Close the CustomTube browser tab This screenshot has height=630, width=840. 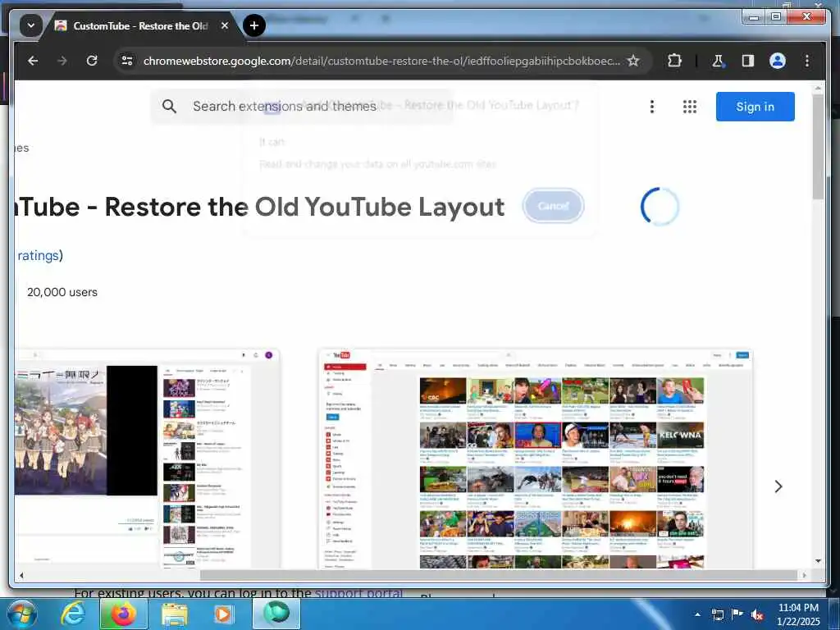click(x=225, y=25)
